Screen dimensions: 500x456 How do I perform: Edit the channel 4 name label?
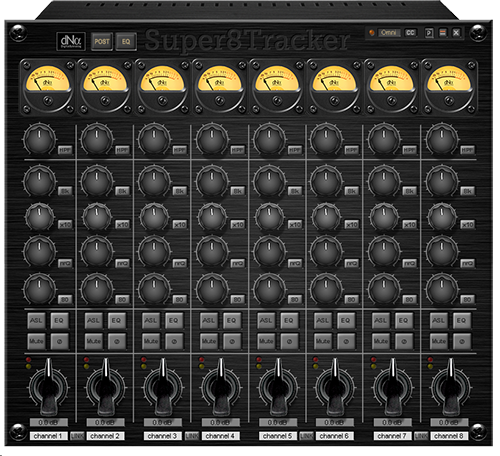point(220,436)
